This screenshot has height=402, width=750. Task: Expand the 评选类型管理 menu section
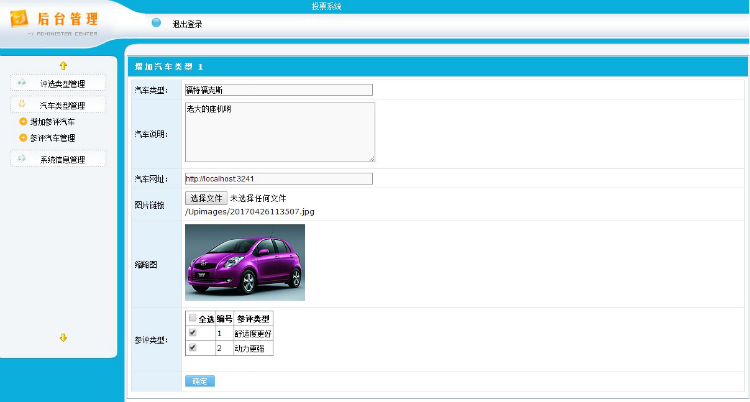[x=58, y=83]
